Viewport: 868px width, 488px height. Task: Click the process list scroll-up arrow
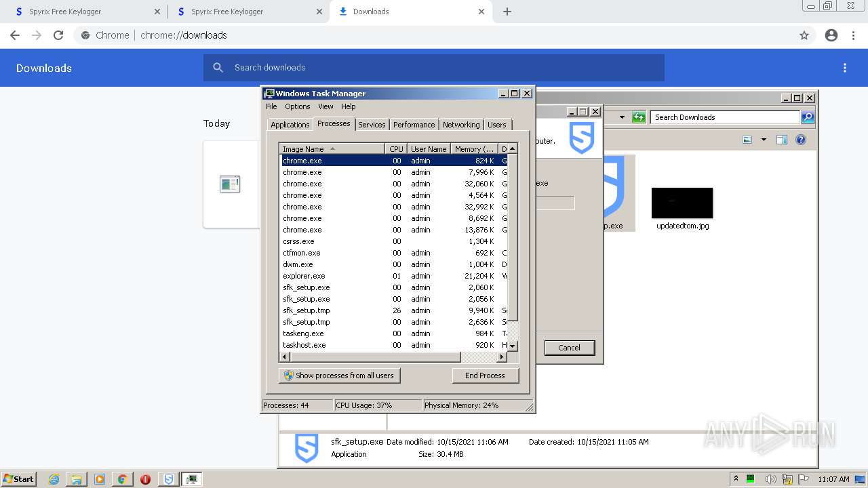tap(513, 148)
